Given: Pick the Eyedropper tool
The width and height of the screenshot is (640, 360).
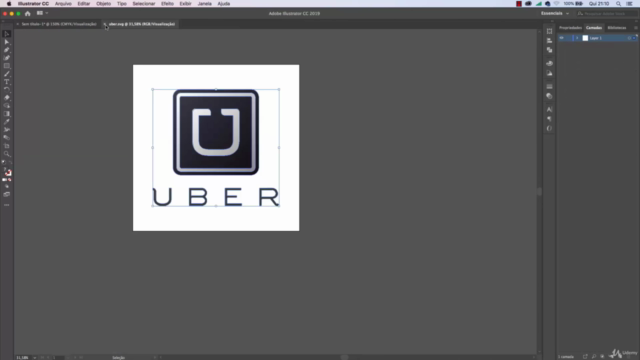Looking at the screenshot, I should [x=7, y=122].
